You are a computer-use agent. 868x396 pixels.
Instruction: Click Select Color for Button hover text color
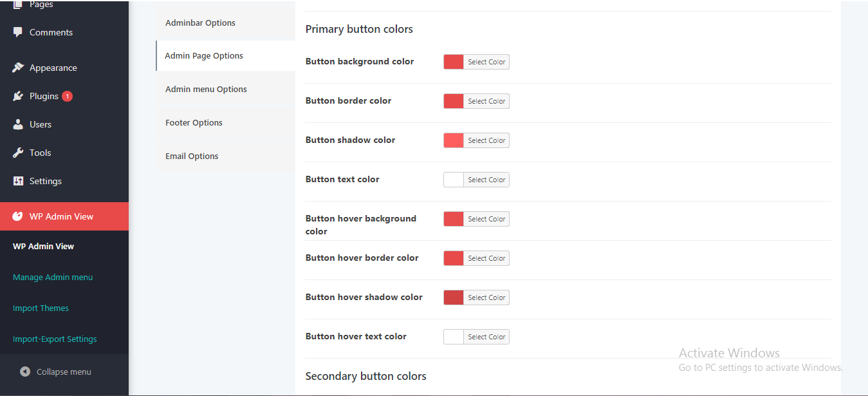point(486,337)
